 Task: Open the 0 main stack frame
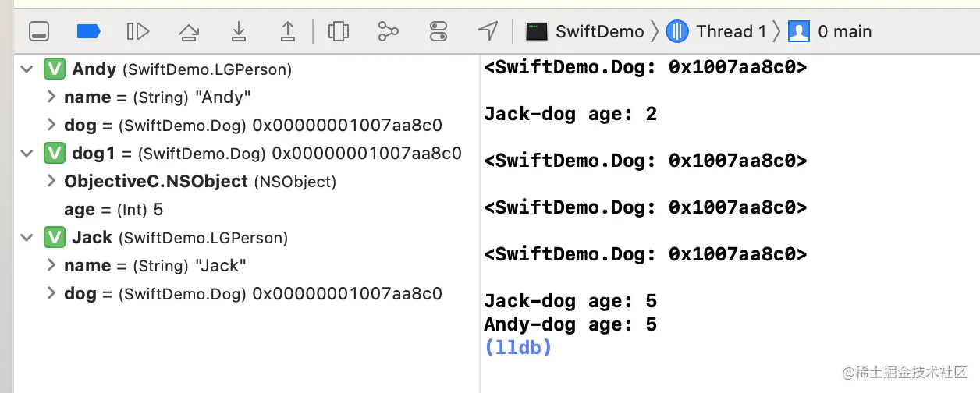[x=831, y=31]
